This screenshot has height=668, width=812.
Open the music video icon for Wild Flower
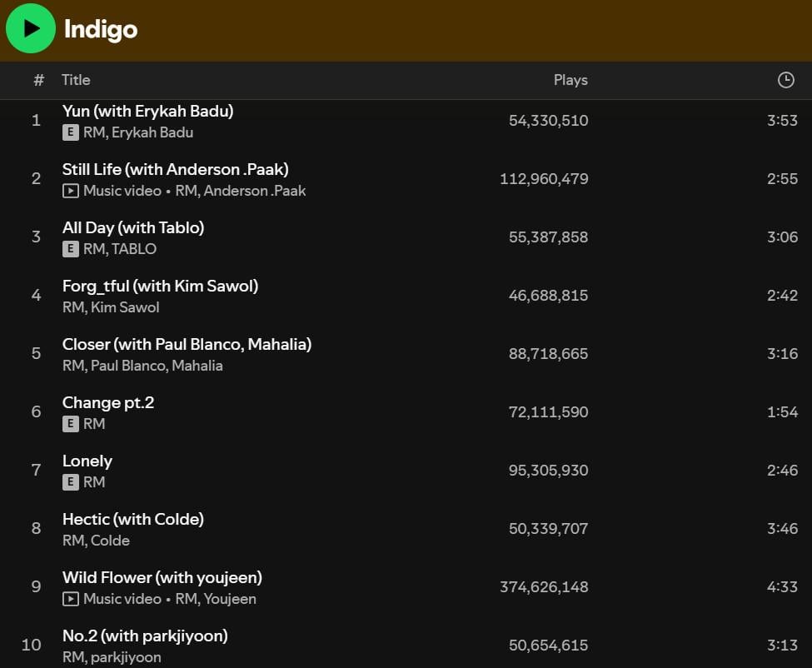click(x=71, y=598)
